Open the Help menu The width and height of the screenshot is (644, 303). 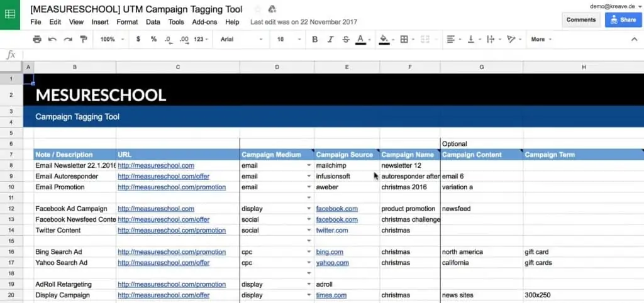(232, 22)
